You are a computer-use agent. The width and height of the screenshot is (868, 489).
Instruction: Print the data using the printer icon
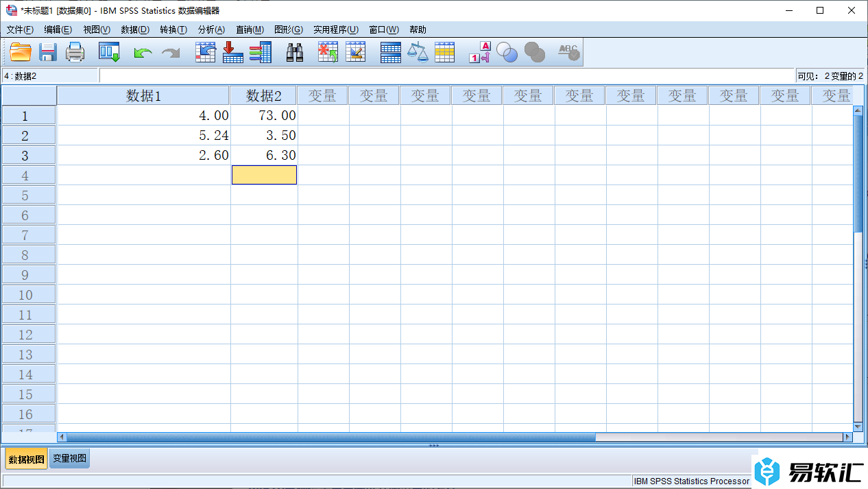(75, 52)
